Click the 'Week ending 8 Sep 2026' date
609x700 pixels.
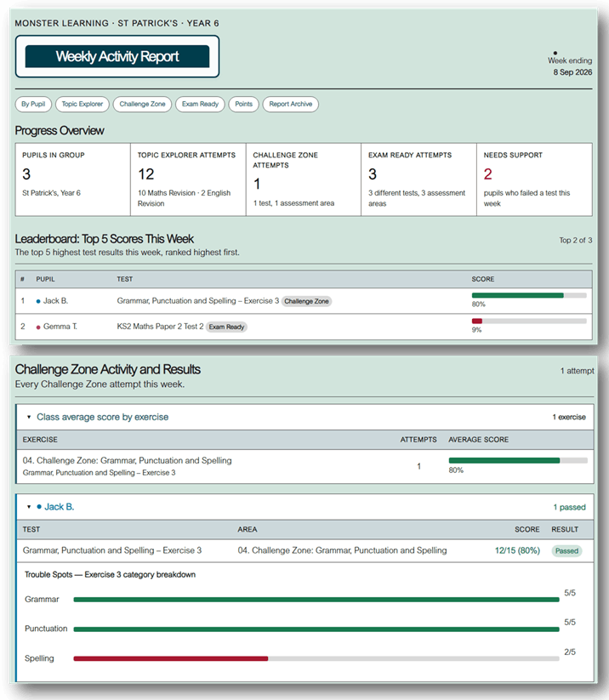point(570,66)
